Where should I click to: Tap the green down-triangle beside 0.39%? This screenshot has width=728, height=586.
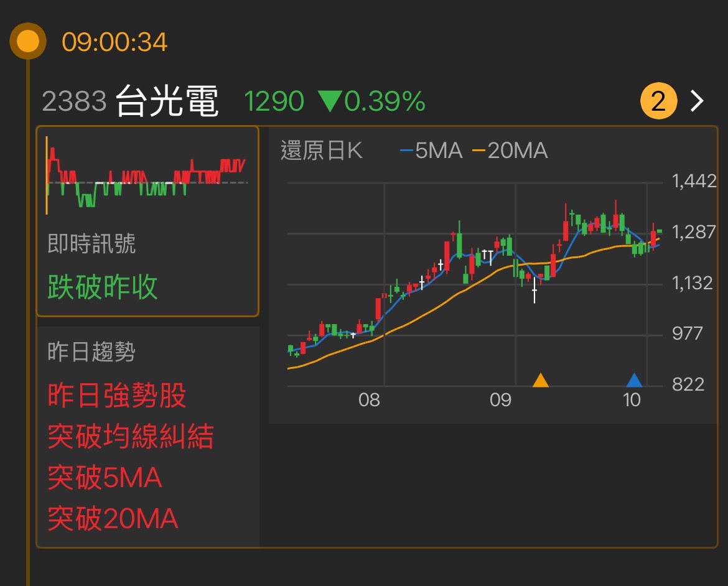click(329, 101)
